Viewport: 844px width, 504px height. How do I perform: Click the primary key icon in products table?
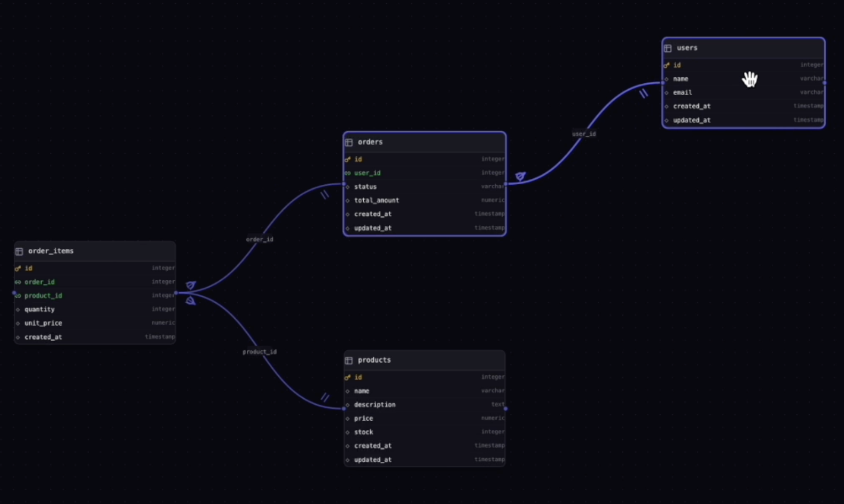(x=348, y=377)
